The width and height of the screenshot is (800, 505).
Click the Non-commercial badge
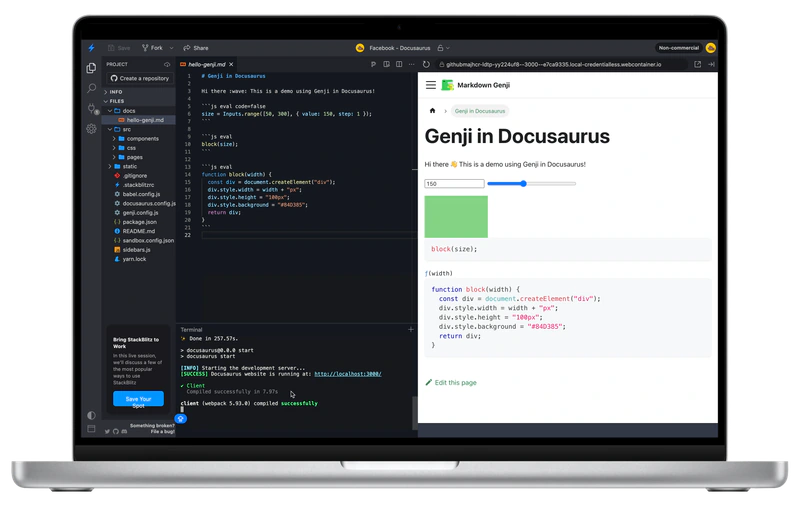coord(679,48)
